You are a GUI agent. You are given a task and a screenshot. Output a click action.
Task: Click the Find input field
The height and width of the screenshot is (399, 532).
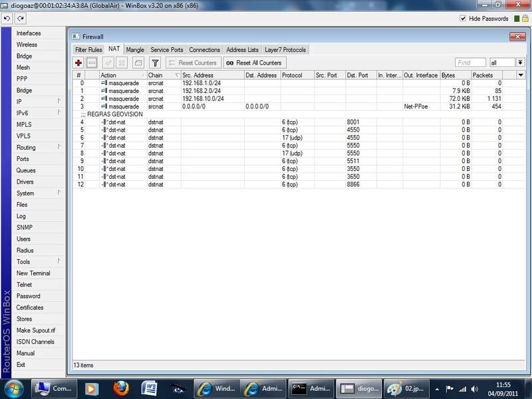coord(470,63)
